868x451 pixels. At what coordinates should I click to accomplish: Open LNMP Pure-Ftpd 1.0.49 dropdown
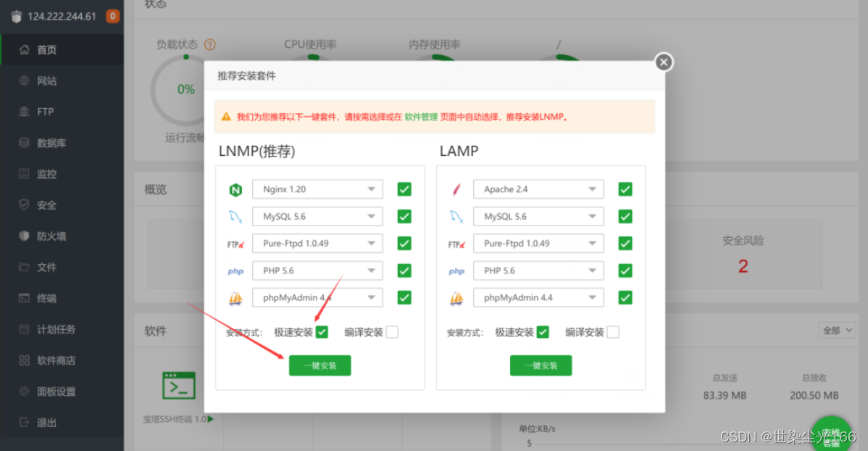tap(318, 244)
